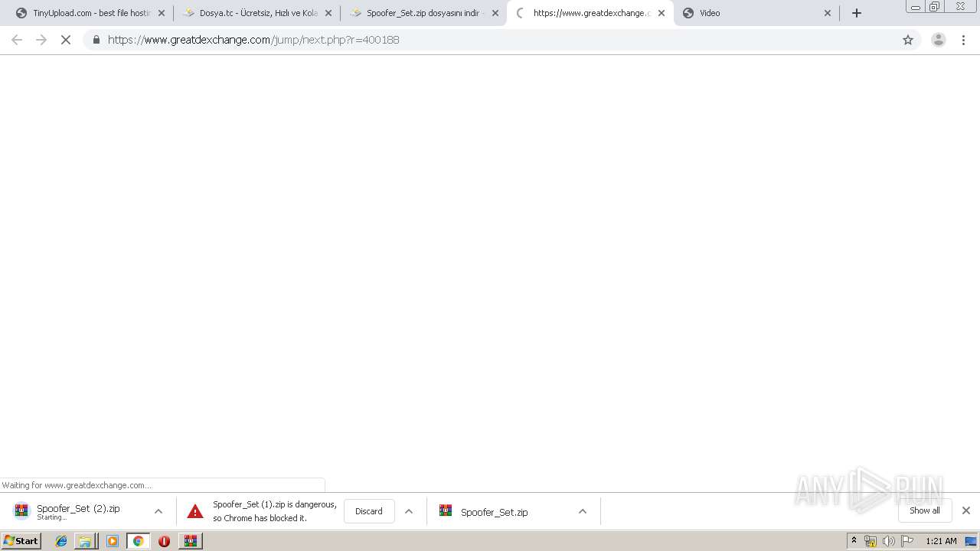Viewport: 980px width, 551px height.
Task: Close the greatdexchange.com tab
Action: pyautogui.click(x=661, y=13)
